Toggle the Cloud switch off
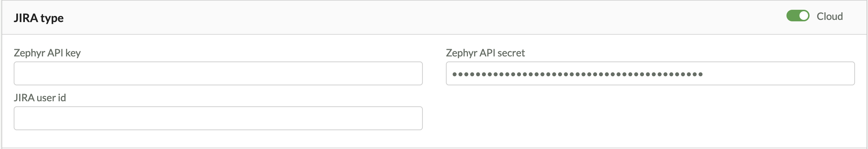 pyautogui.click(x=798, y=16)
